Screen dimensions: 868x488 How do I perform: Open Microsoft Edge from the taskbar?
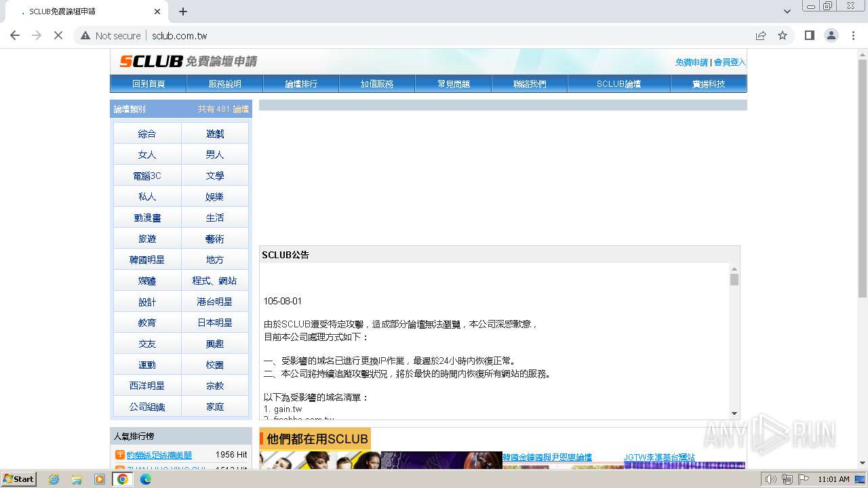(x=146, y=479)
